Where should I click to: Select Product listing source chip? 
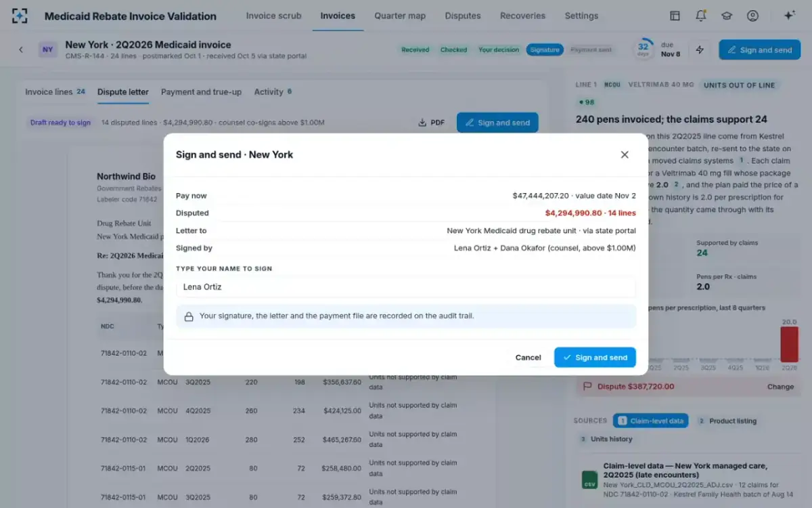coord(727,421)
